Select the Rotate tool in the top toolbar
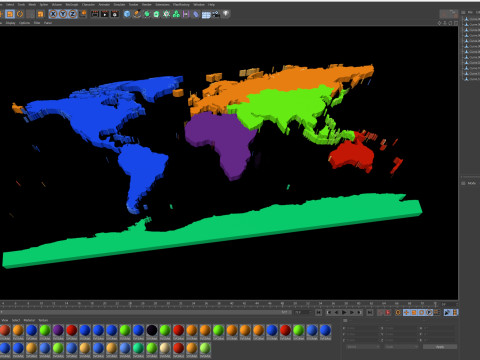 click(x=20, y=14)
